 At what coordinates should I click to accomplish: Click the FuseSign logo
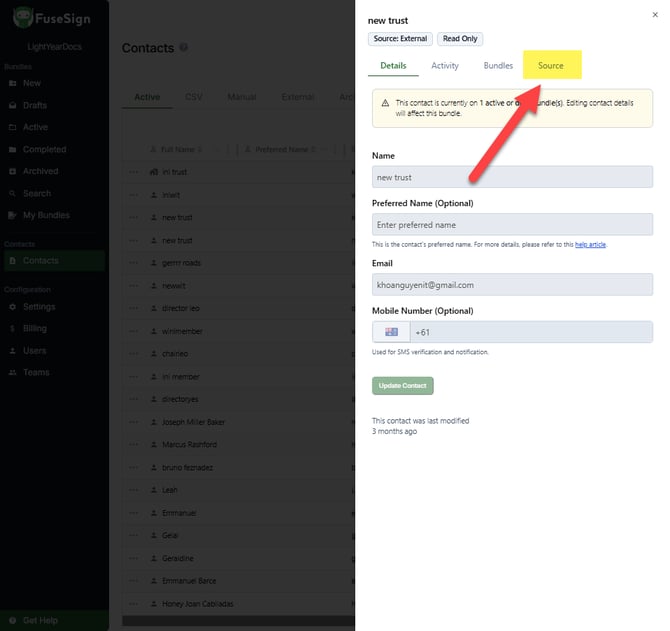52,18
